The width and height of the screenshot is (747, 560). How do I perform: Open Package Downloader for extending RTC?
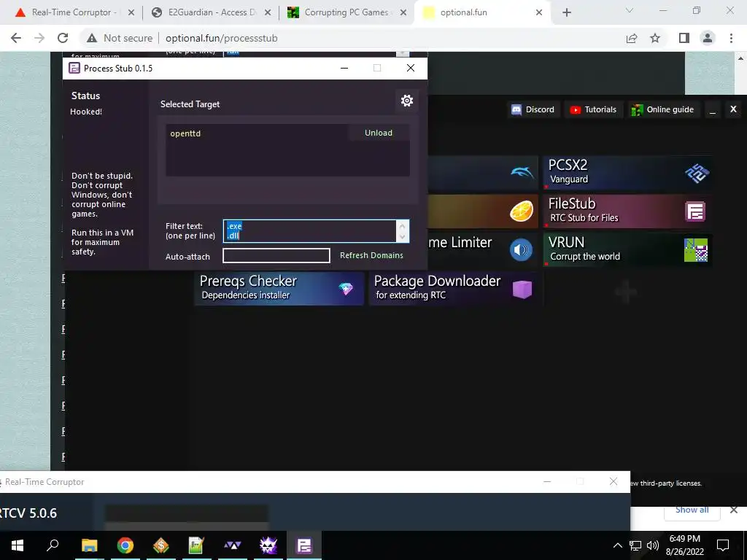[454, 288]
